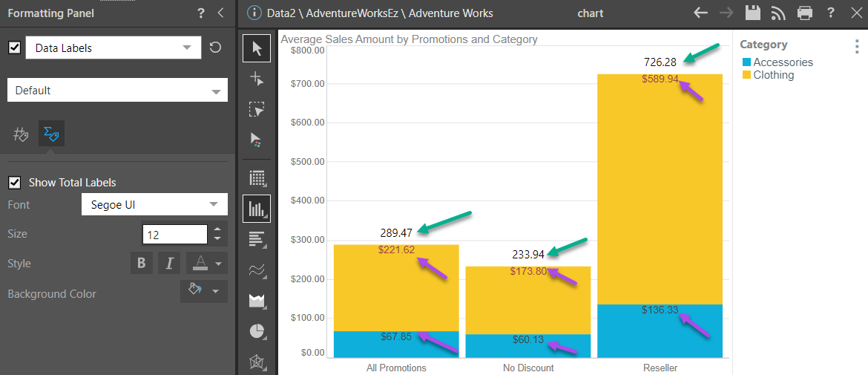The width and height of the screenshot is (868, 375).
Task: Toggle italic style for total labels
Action: (169, 263)
